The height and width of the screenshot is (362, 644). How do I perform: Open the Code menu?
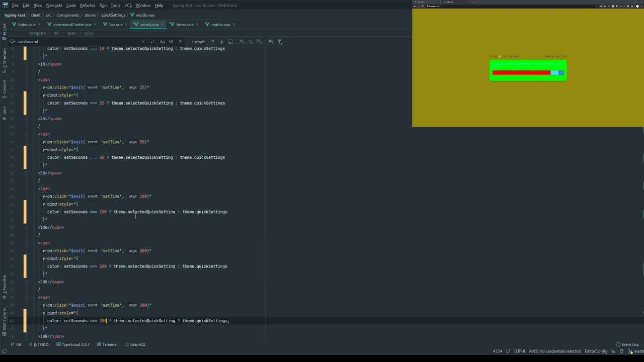[x=71, y=6]
